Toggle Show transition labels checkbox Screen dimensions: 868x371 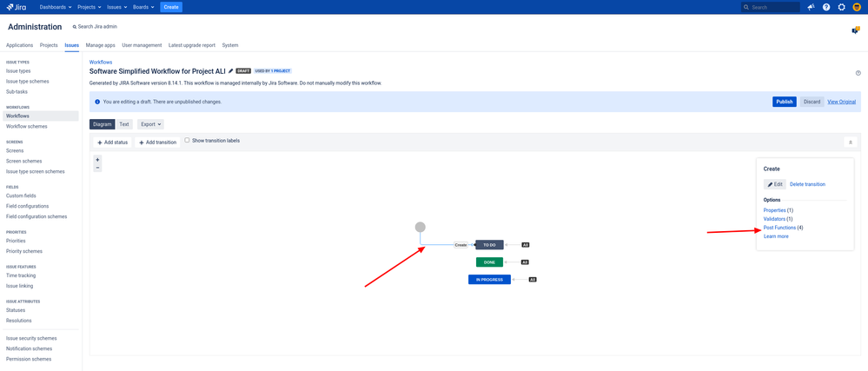[x=187, y=141]
